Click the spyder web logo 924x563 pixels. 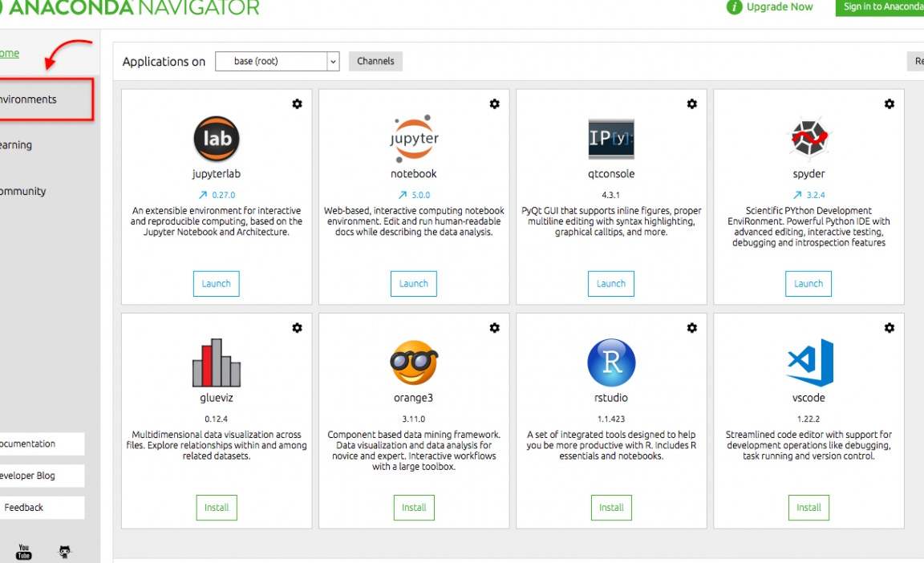809,138
